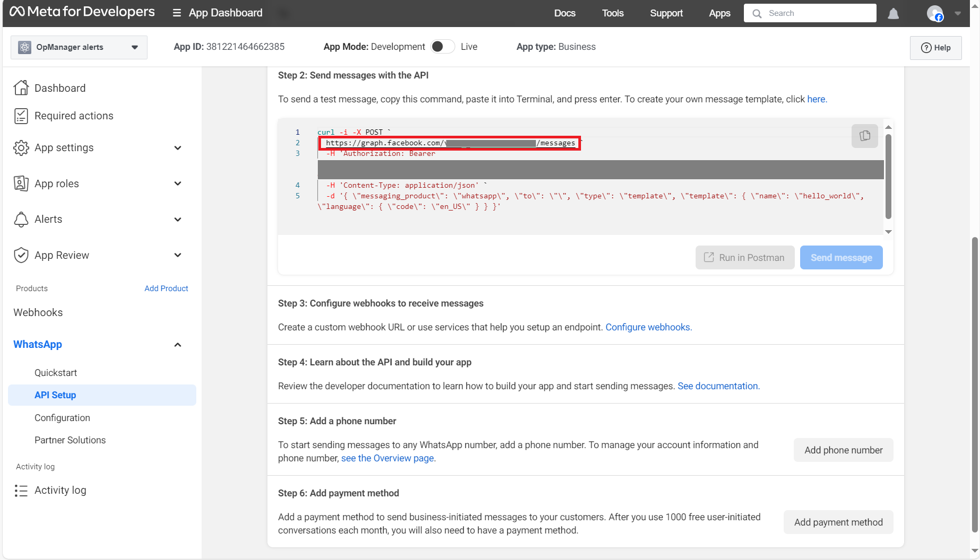Open the Configure webhooks link
Image resolution: width=980 pixels, height=560 pixels.
[x=648, y=327]
